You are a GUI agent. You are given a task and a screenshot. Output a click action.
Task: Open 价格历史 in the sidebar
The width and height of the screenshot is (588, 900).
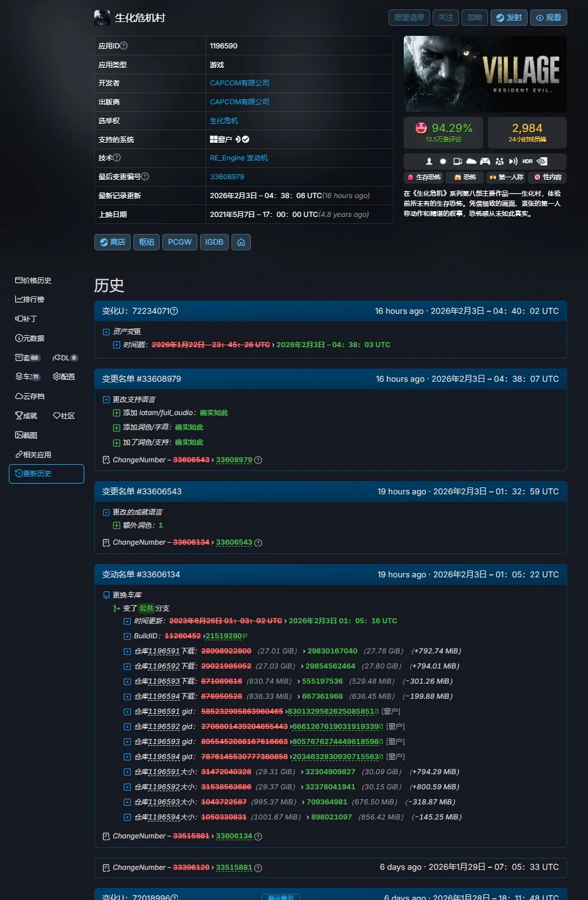tap(33, 281)
